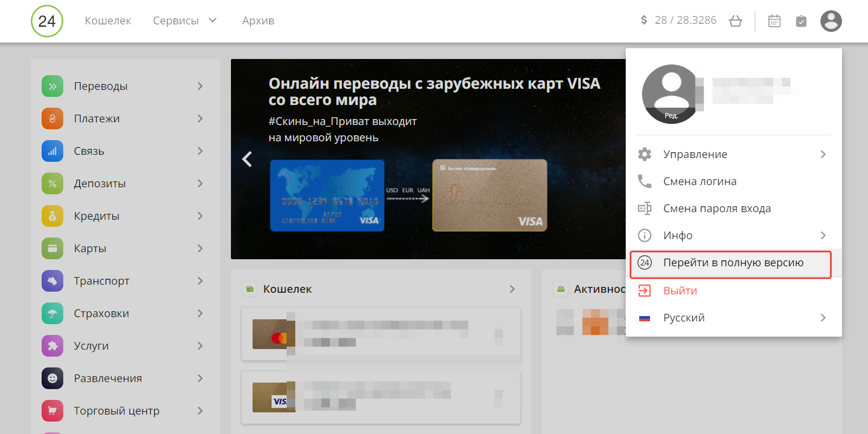Click the blue Связь signal icon
The height and width of the screenshot is (434, 868).
52,151
